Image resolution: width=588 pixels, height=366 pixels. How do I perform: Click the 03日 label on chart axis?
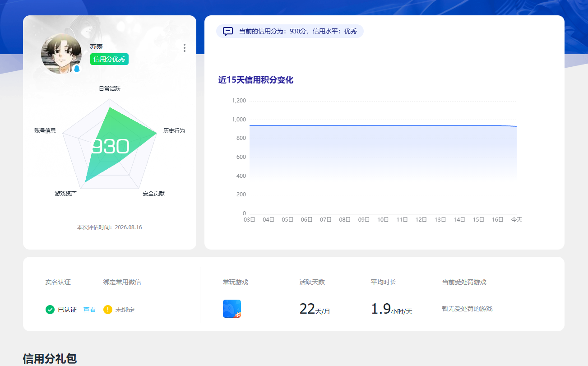(250, 219)
